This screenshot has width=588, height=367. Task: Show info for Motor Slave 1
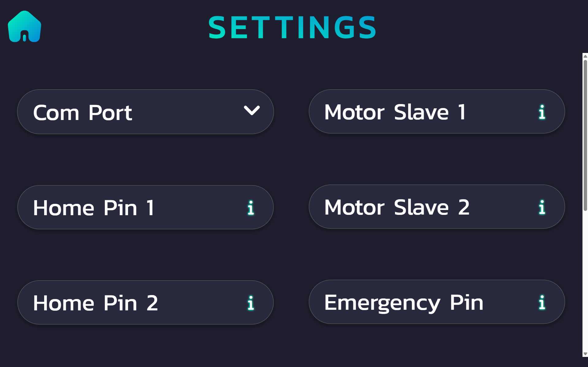(x=542, y=112)
